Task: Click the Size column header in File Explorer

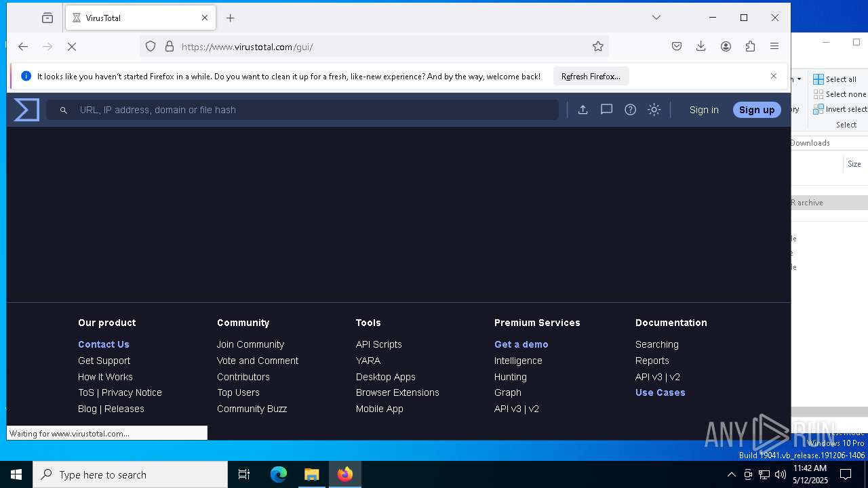Action: point(854,164)
